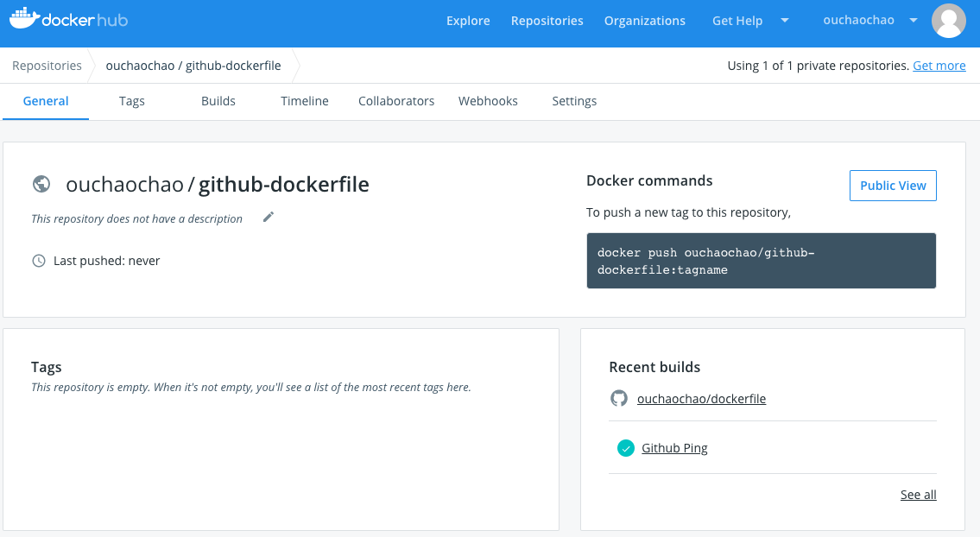The width and height of the screenshot is (980, 537).
Task: Switch to the Tags tab
Action: tap(132, 101)
